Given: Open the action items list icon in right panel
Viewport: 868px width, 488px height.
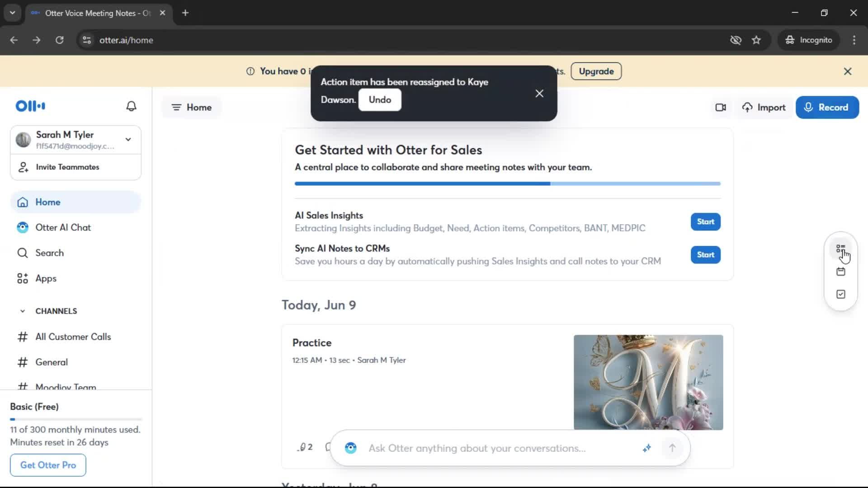Looking at the screenshot, I should [840, 249].
